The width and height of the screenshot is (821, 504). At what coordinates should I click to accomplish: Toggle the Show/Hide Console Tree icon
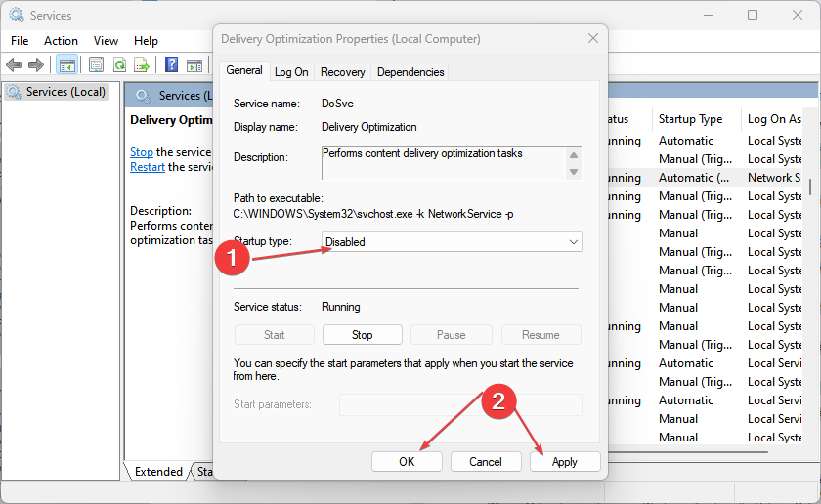[67, 64]
